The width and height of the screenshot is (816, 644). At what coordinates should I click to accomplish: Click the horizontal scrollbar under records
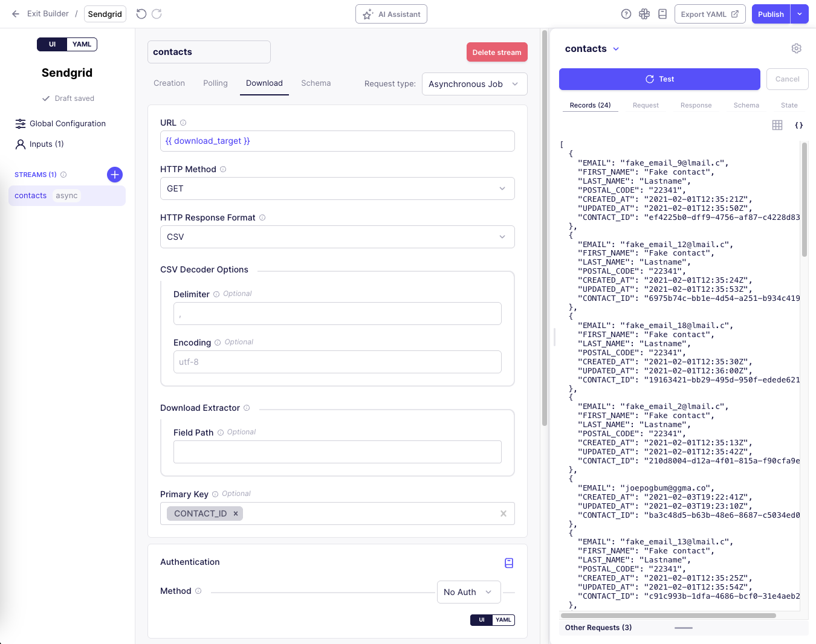(668, 616)
